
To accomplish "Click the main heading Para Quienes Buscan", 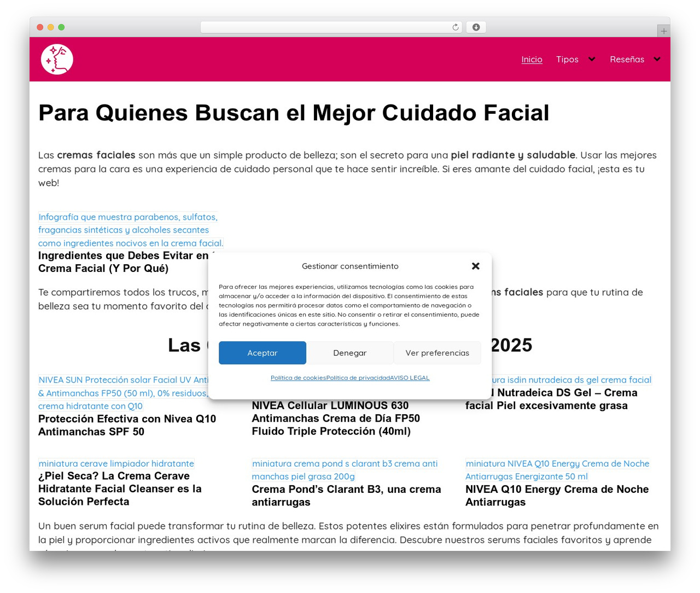I will coord(294,113).
